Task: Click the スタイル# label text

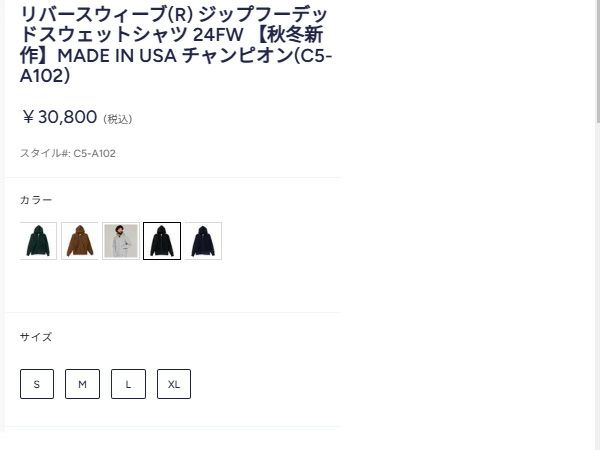Action: click(x=45, y=153)
